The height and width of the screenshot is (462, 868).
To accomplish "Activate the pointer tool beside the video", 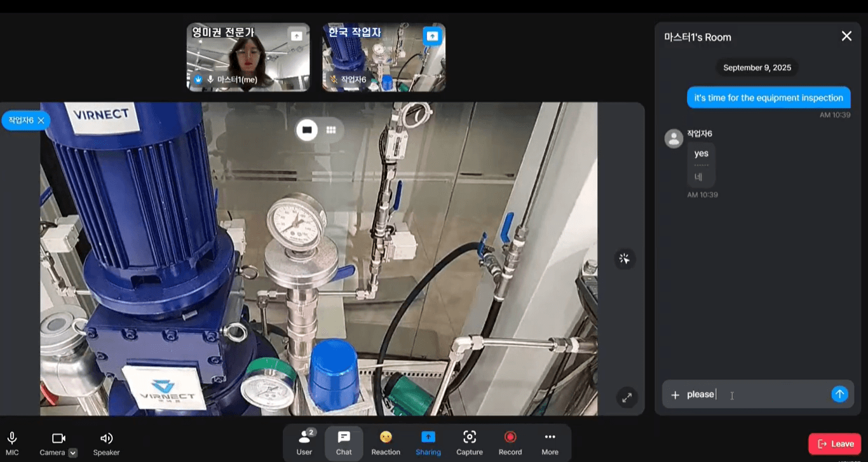I will [x=625, y=259].
